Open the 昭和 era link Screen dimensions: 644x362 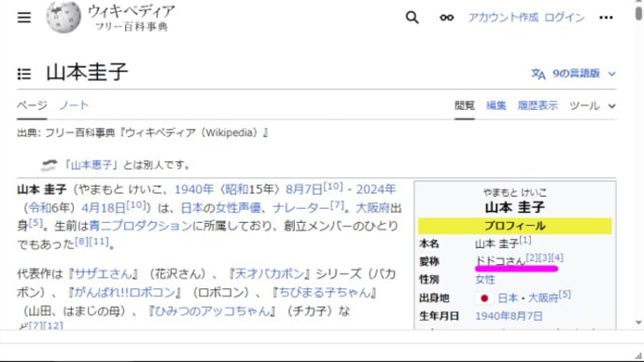point(236,189)
